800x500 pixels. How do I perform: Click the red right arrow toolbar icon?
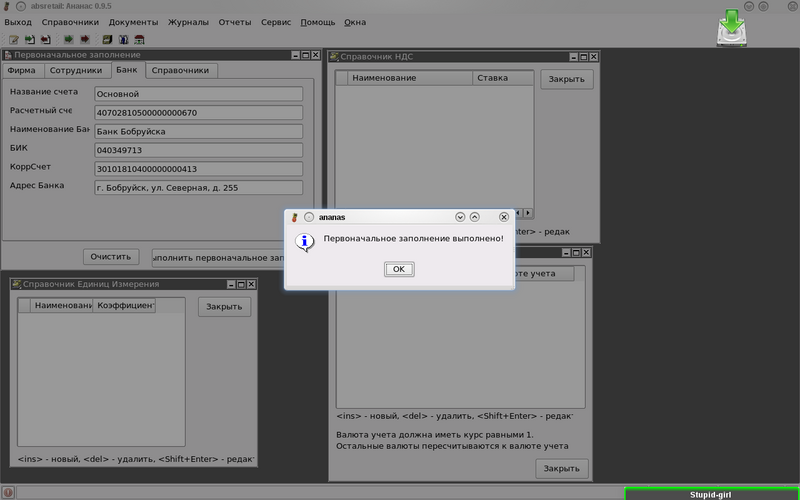coord(85,40)
